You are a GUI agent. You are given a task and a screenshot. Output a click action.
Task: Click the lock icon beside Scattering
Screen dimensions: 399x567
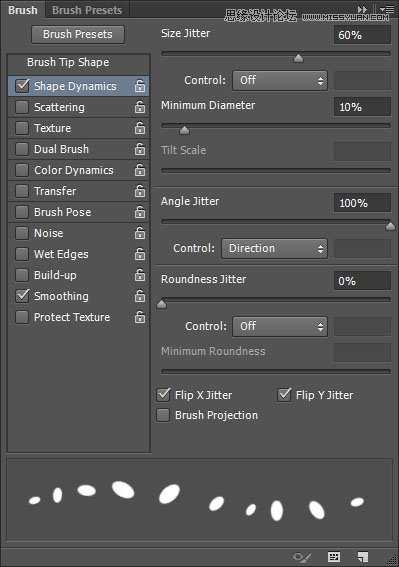click(x=140, y=107)
